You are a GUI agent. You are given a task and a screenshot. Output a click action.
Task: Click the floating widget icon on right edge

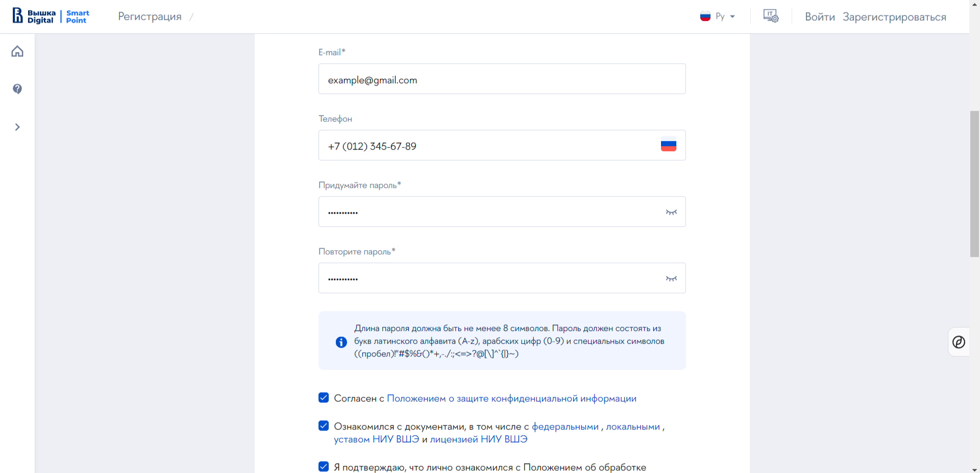(959, 342)
